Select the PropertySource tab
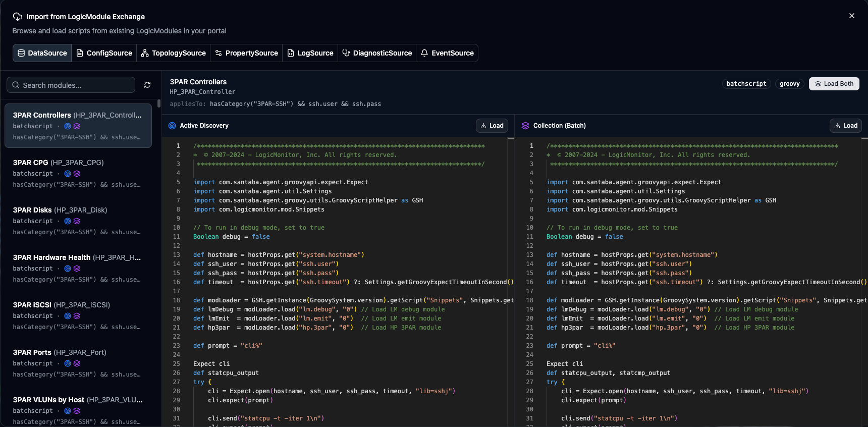The width and height of the screenshot is (868, 427). click(246, 53)
